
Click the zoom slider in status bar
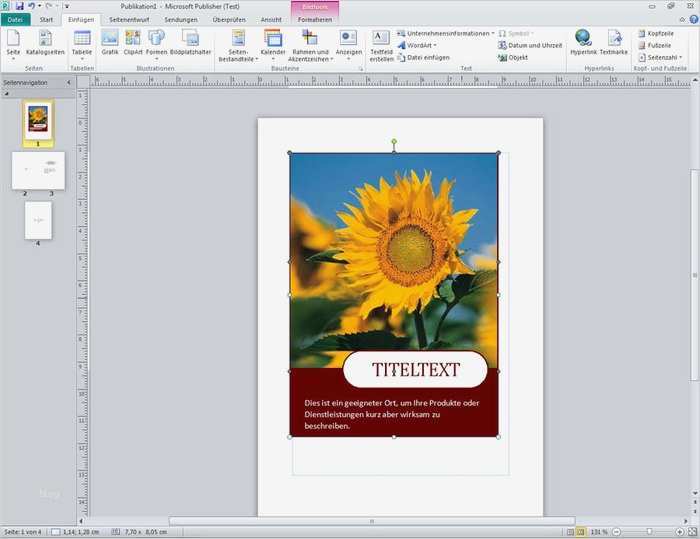[650, 531]
